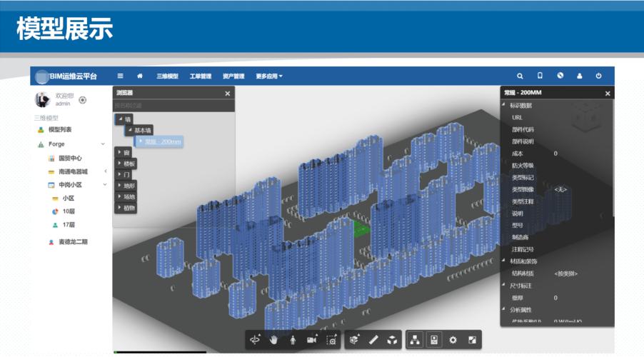Viewport: 644px width, 357px height.
Task: Open the 国贸中心 model
Action: point(70,159)
